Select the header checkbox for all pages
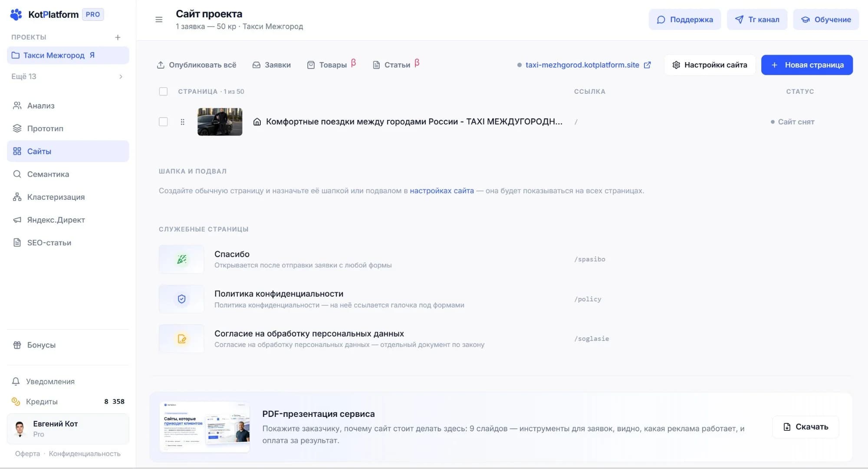This screenshot has width=868, height=469. (x=163, y=92)
